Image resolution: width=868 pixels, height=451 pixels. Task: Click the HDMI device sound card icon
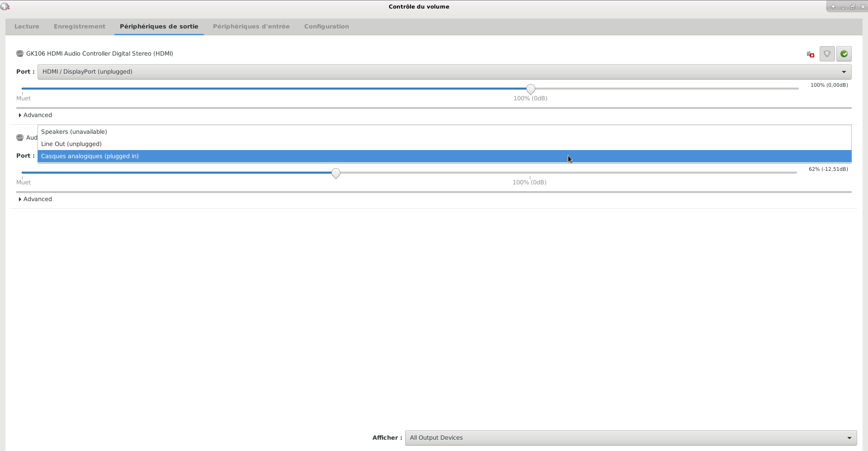pyautogui.click(x=20, y=53)
